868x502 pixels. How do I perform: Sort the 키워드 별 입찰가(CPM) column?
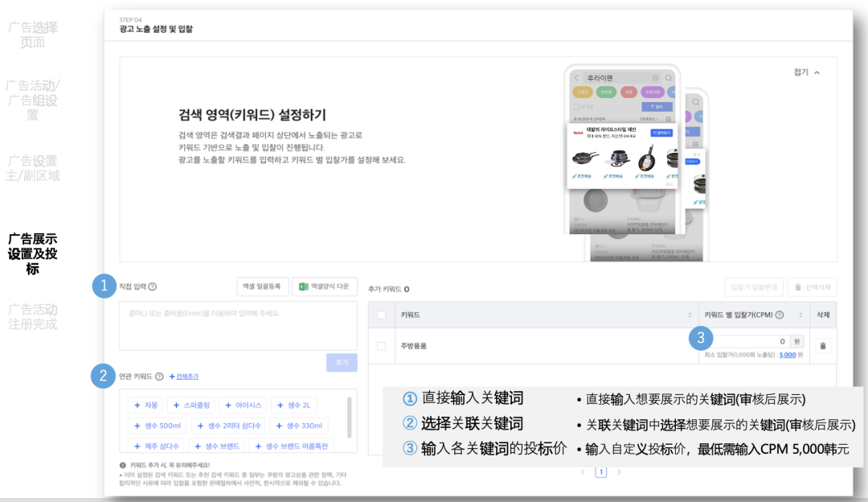[800, 315]
